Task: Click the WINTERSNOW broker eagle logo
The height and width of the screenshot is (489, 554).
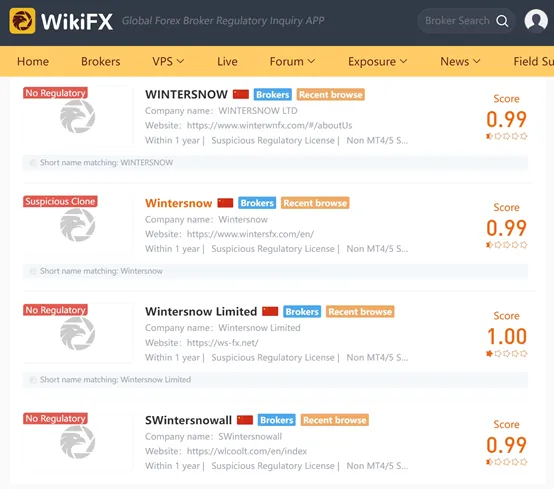Action: 77,116
